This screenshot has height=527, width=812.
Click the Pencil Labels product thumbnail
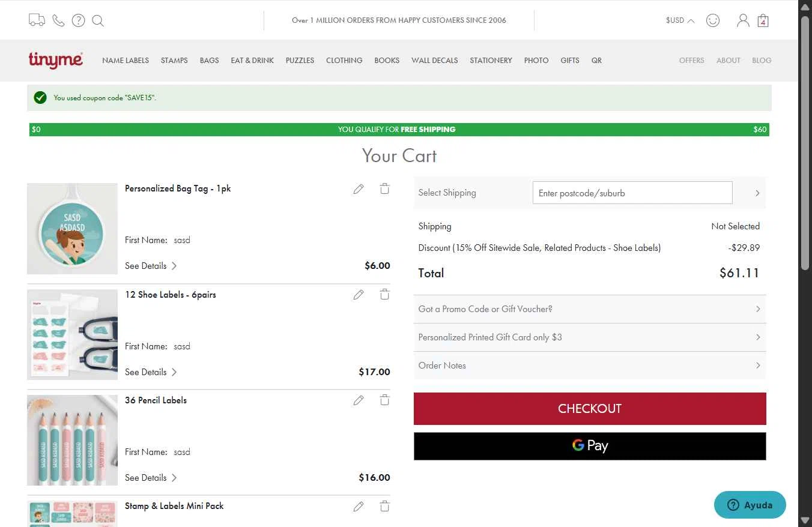pyautogui.click(x=72, y=441)
